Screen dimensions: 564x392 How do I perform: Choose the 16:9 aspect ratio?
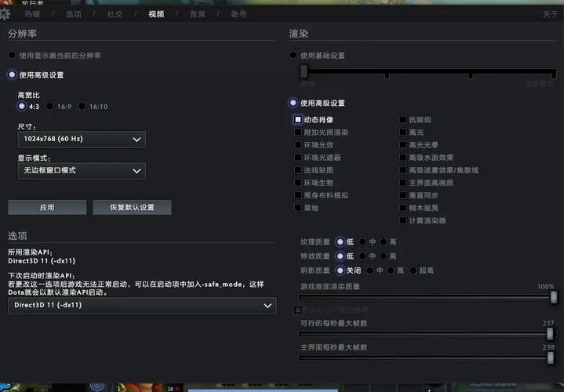point(50,106)
